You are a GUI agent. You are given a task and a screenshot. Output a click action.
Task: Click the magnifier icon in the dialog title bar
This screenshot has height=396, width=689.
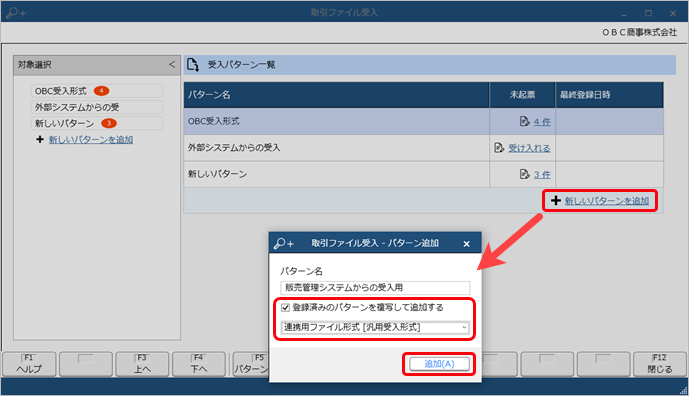(x=284, y=243)
